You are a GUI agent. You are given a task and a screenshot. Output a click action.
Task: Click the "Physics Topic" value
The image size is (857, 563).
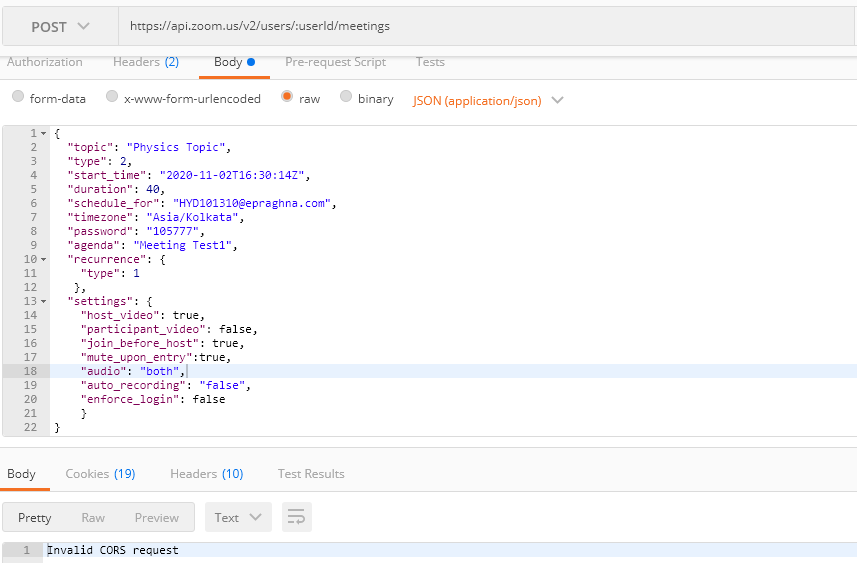(176, 147)
